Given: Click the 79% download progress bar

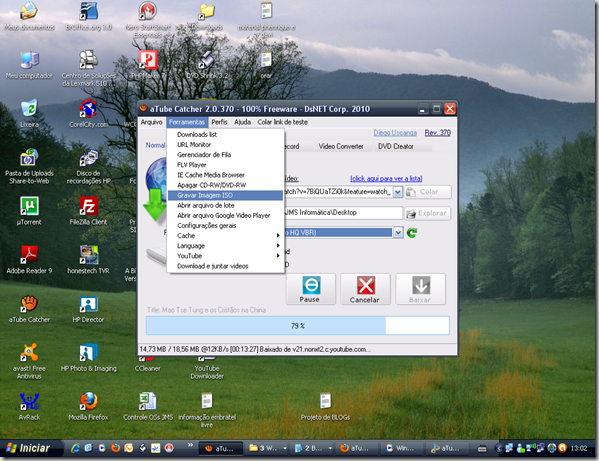Looking at the screenshot, I should pyautogui.click(x=298, y=326).
